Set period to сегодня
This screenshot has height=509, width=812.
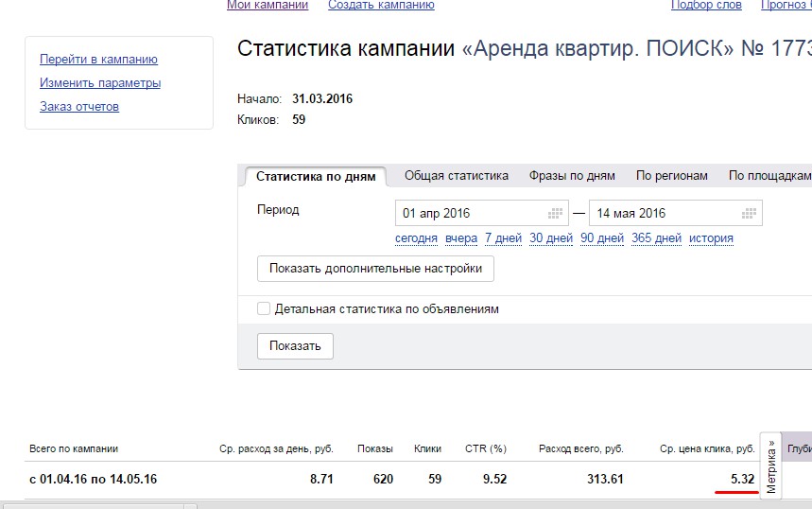(x=416, y=238)
